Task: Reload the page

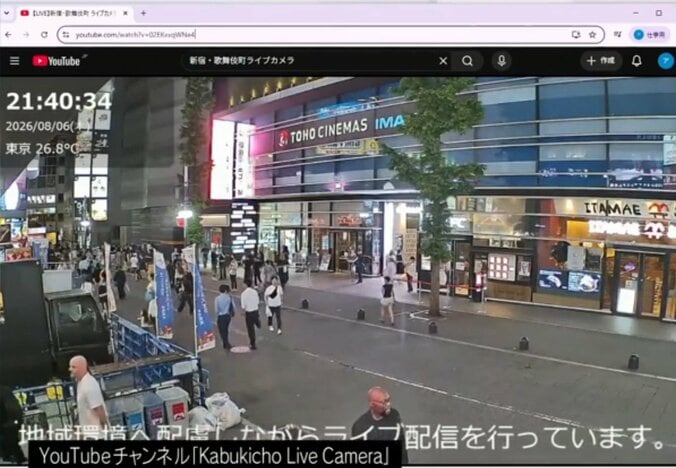Action: pos(44,34)
